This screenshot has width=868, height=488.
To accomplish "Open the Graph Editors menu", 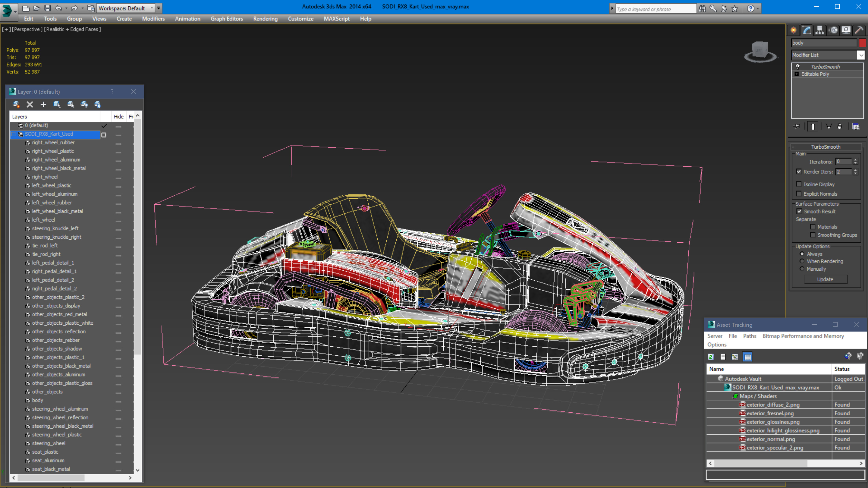I will coord(227,19).
